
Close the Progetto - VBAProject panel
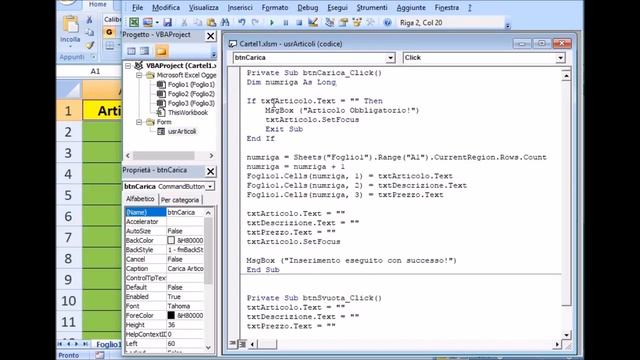[210, 36]
